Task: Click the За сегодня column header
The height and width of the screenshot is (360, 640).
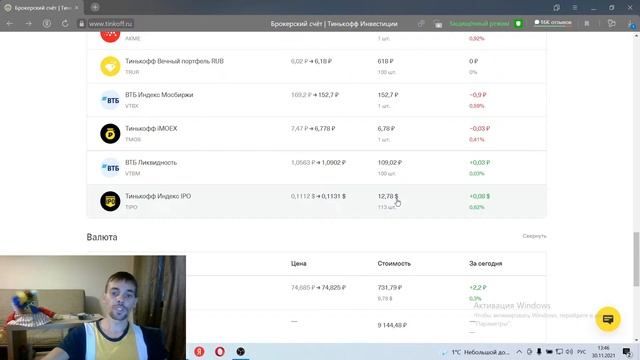Action: click(x=485, y=264)
